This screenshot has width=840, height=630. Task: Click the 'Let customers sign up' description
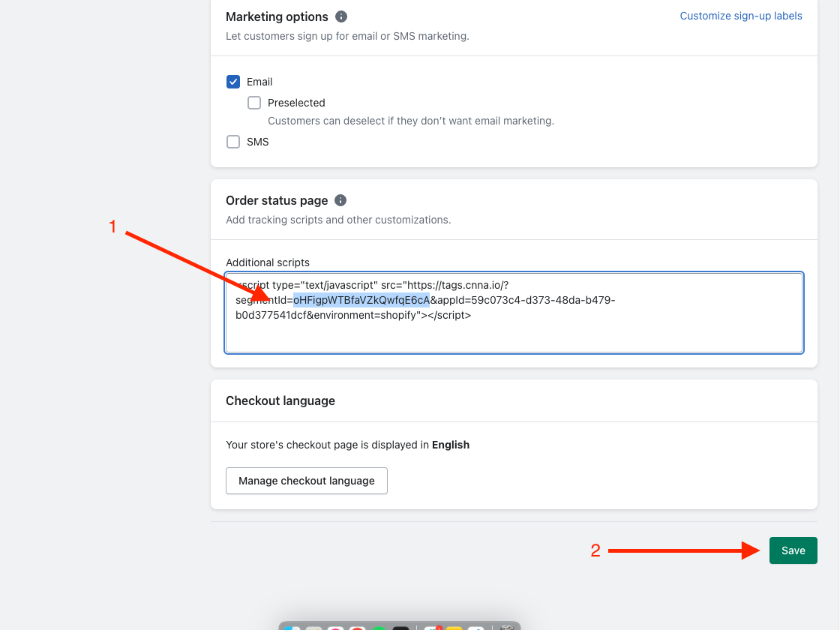(x=347, y=36)
